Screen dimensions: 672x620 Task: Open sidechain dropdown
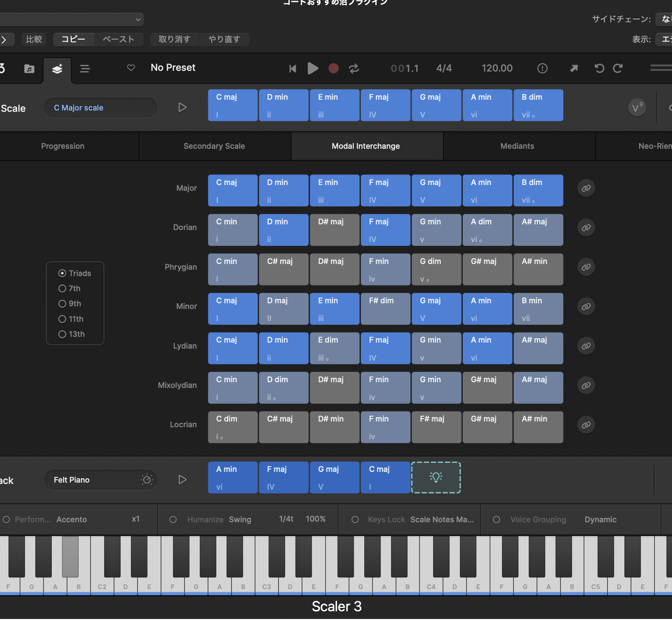click(664, 19)
